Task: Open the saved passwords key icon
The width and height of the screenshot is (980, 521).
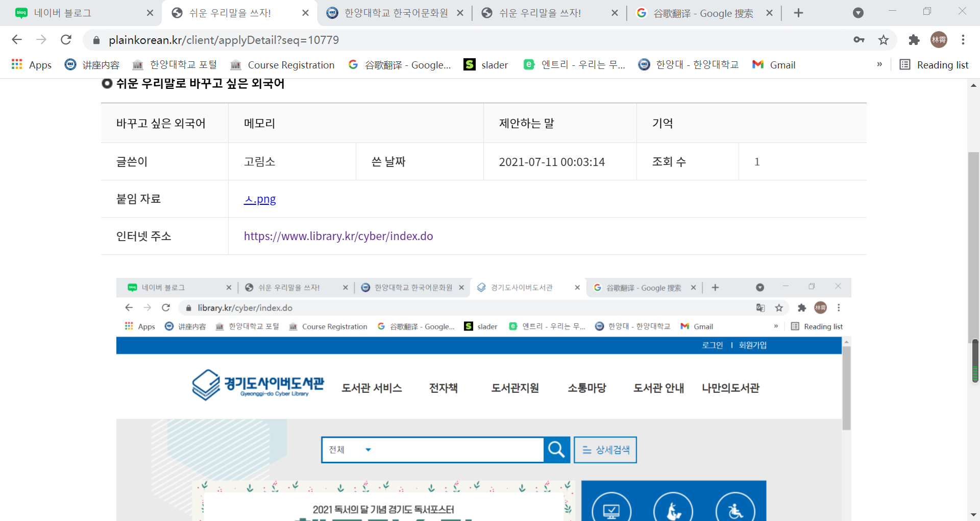Action: (859, 40)
